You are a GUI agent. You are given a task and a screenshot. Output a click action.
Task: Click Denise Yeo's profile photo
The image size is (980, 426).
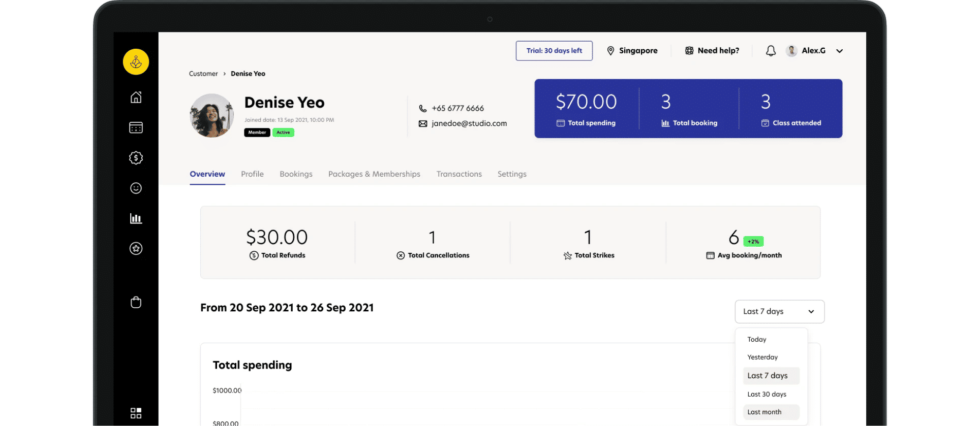click(x=211, y=115)
